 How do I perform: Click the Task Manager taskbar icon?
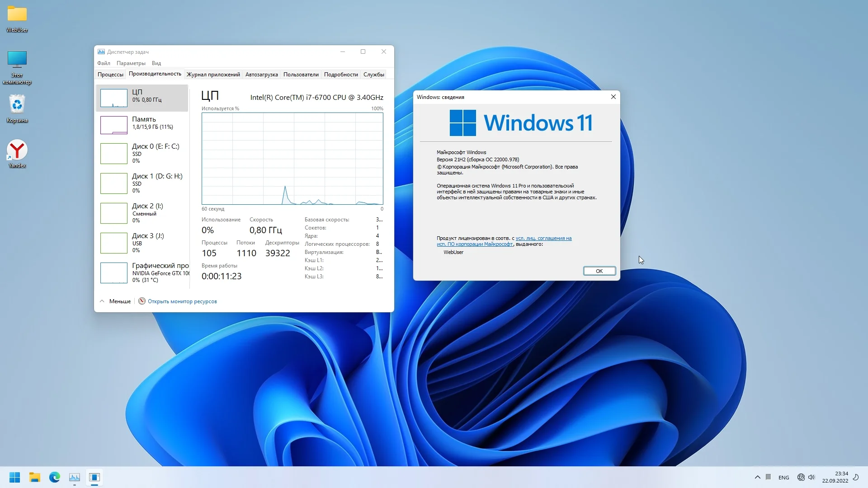[x=74, y=477]
